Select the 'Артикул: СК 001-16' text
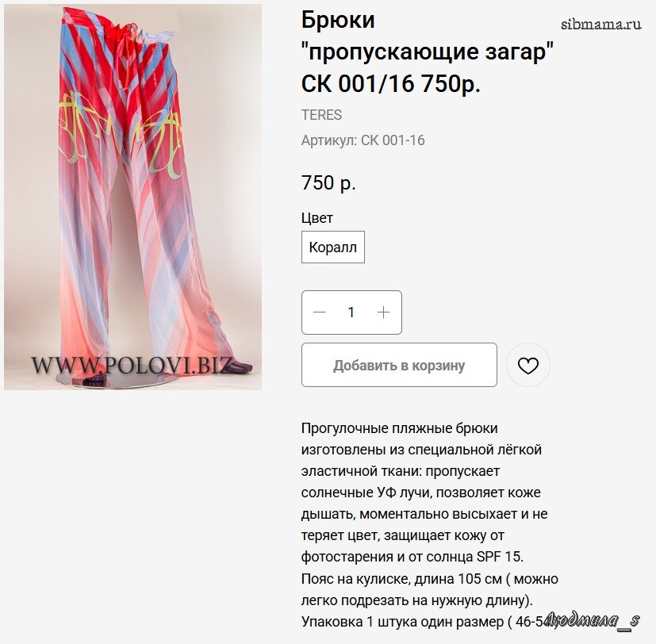 363,140
